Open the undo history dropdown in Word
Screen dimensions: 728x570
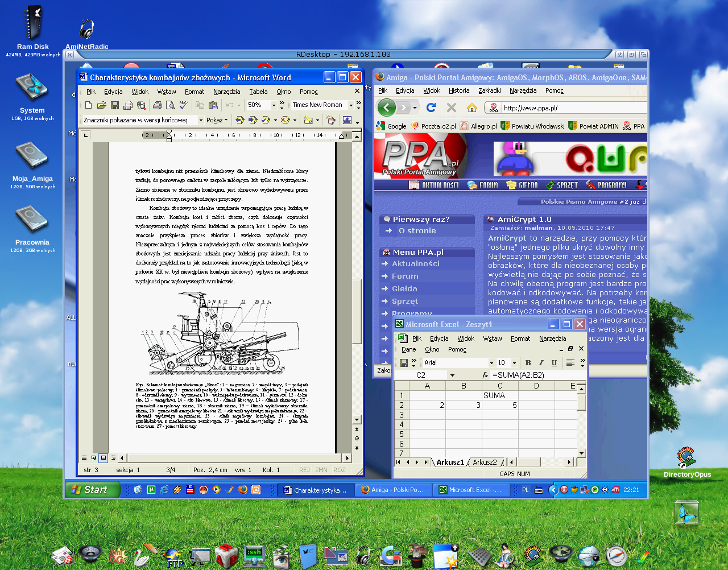click(x=238, y=105)
